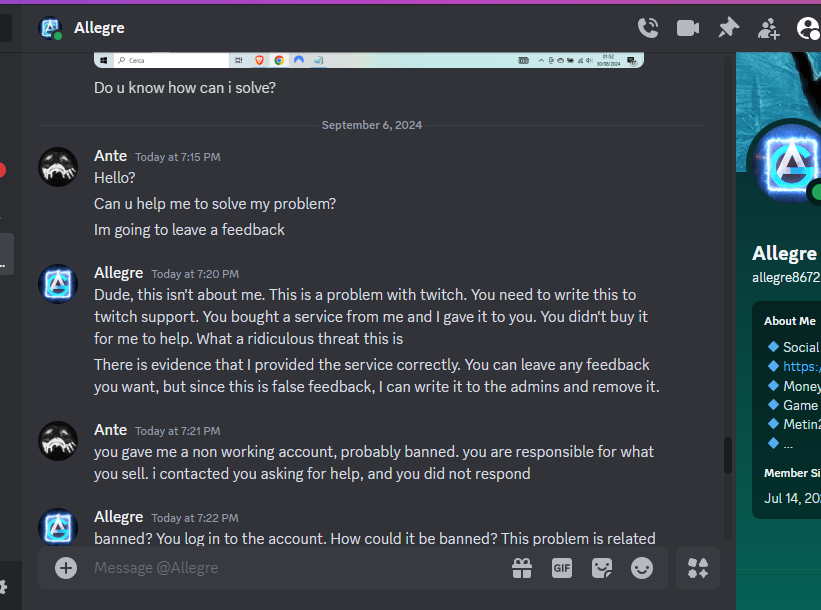Send a gift with the gift icon
Viewport: 821px width, 610px height.
tap(522, 568)
